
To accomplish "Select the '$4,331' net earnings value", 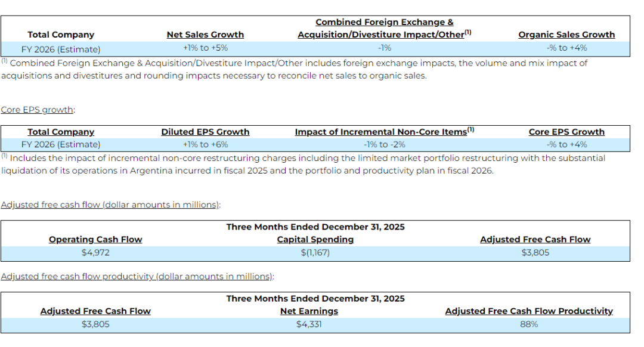I will [x=309, y=324].
